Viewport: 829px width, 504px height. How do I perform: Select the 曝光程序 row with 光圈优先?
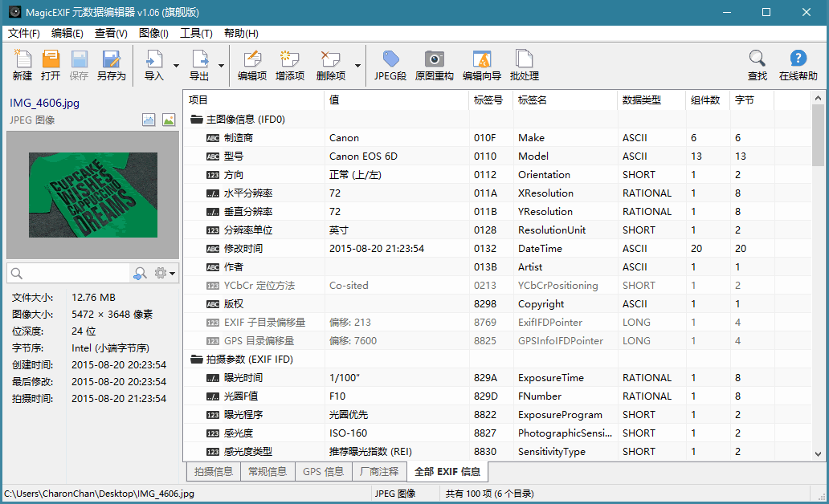coord(497,415)
